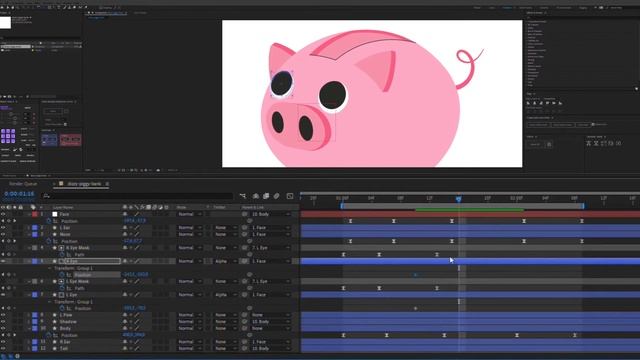The image size is (640, 360).
Task: Toggle visibility of the L Paw layer
Action: pos(3,315)
